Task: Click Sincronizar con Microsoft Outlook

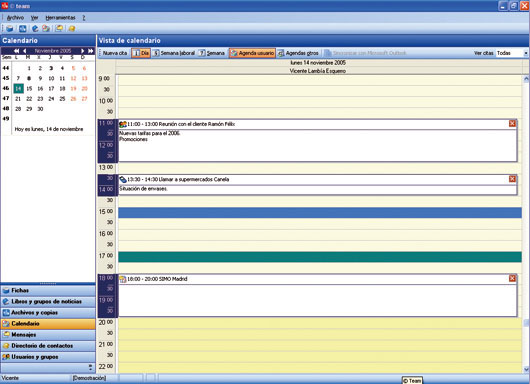Action: click(x=365, y=53)
